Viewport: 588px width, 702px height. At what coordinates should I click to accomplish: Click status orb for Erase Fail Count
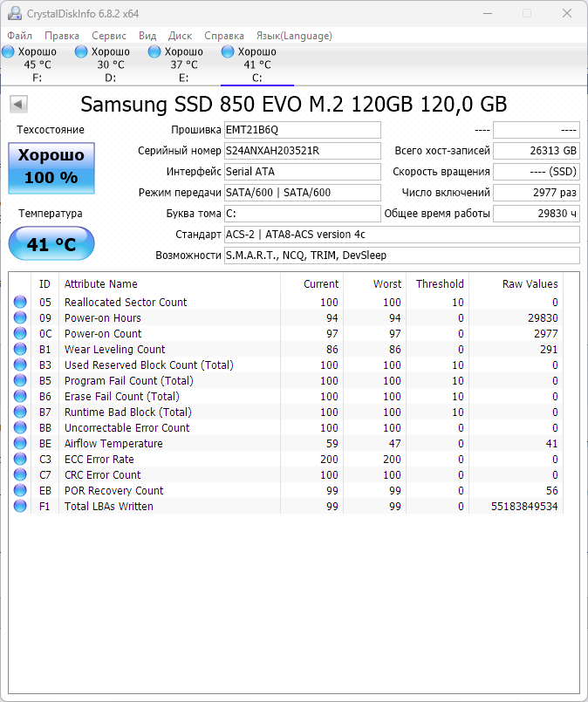[x=20, y=396]
